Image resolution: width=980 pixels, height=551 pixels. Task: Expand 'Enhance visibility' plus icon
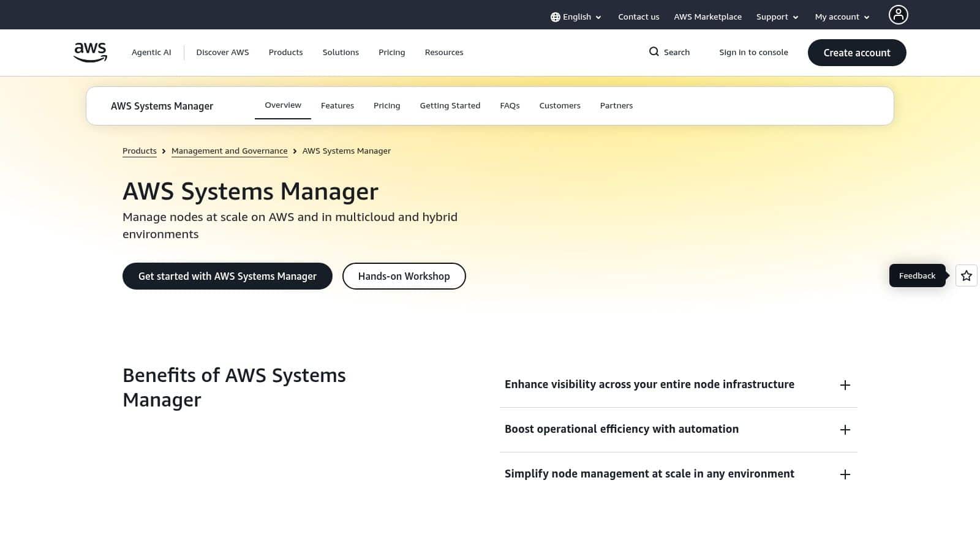(x=845, y=385)
